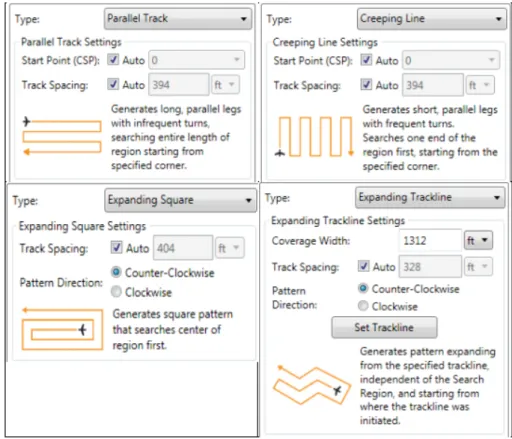Open the Type dropdown showing Expanding Trackline
The height and width of the screenshot is (439, 512).
430,197
